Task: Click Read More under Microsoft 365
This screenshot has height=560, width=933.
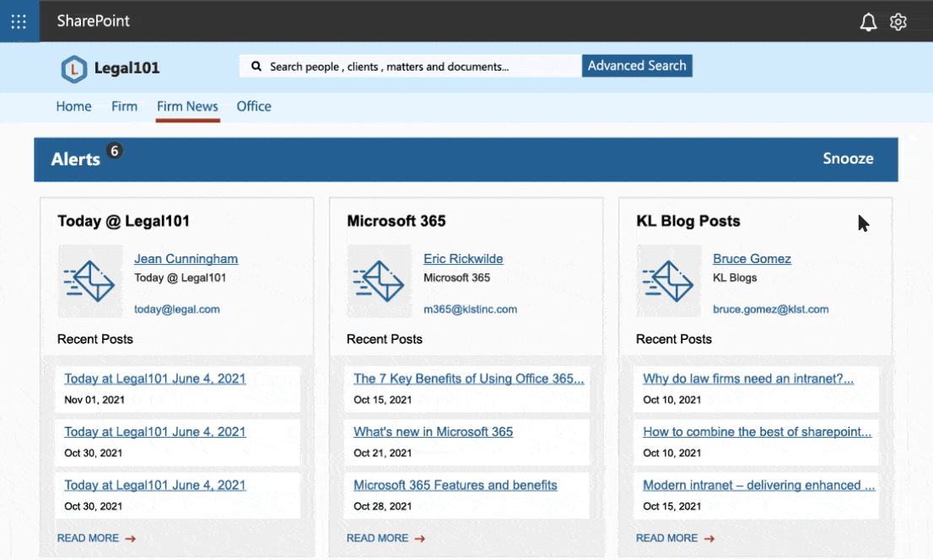Action: pyautogui.click(x=377, y=538)
